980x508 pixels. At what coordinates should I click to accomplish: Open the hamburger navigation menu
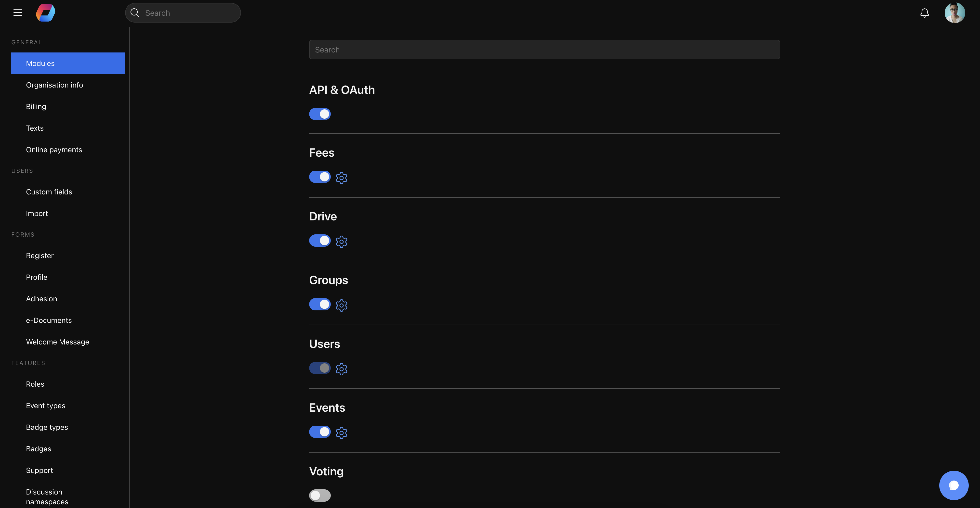point(17,13)
